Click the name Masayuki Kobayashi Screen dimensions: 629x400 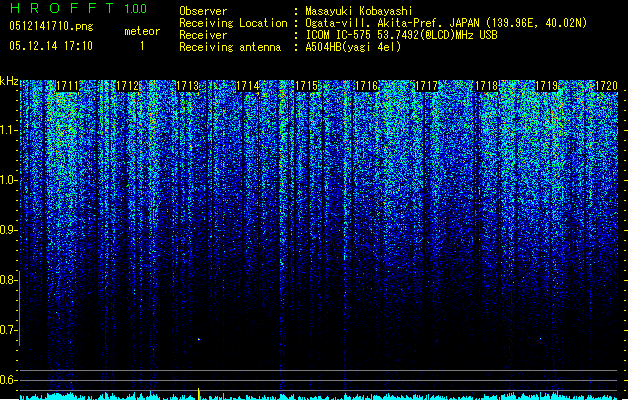[359, 11]
